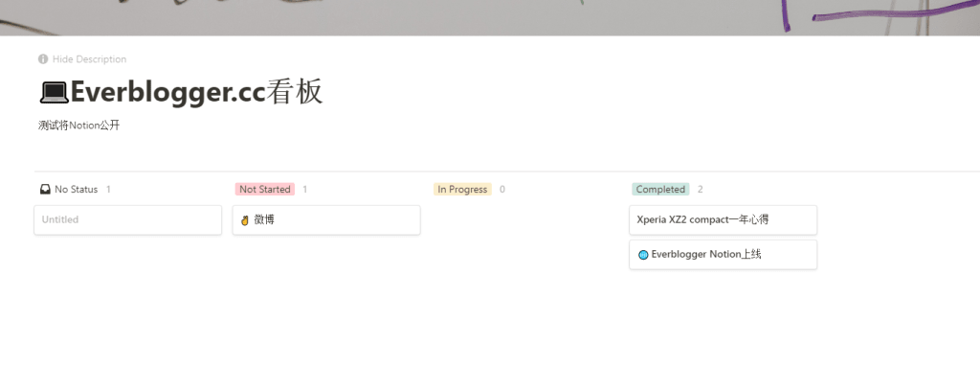Open the Untitled card

tap(127, 220)
